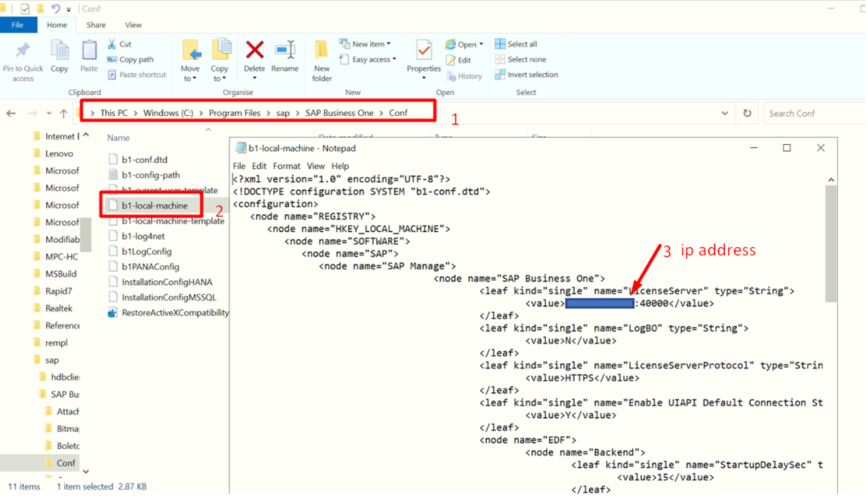
Task: Open Notepad's Edit menu
Action: click(x=259, y=166)
